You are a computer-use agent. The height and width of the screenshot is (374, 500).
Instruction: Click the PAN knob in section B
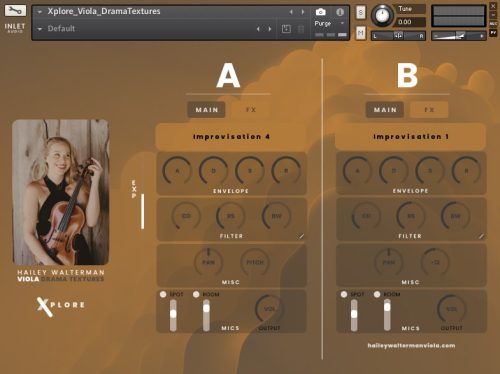(389, 262)
